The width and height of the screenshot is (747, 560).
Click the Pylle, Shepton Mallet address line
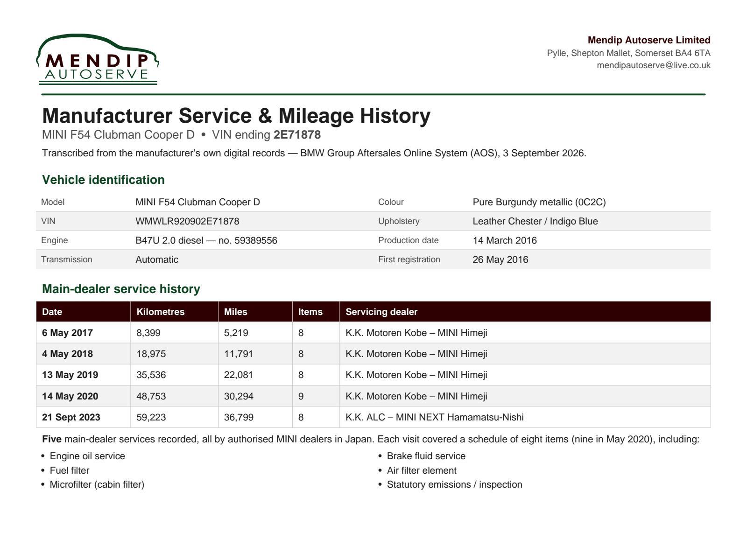[628, 53]
